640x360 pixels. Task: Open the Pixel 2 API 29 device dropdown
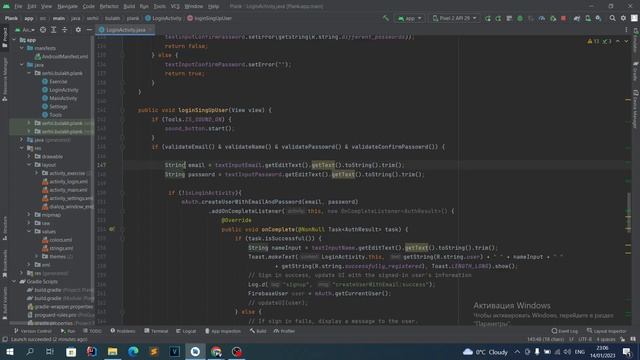click(454, 18)
